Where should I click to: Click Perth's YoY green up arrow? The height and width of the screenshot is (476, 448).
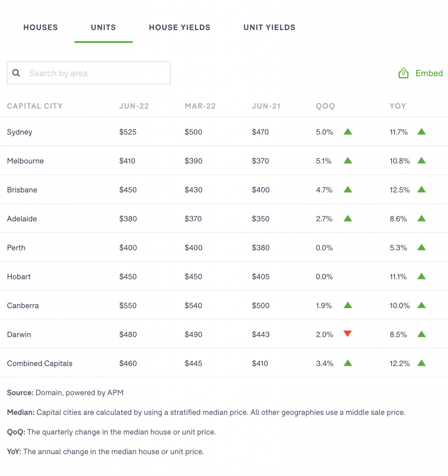(422, 247)
